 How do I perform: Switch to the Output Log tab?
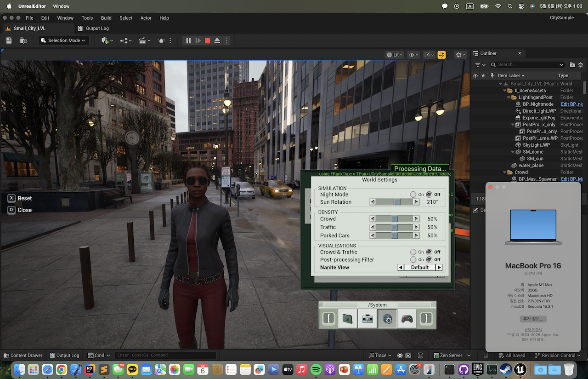[x=94, y=28]
